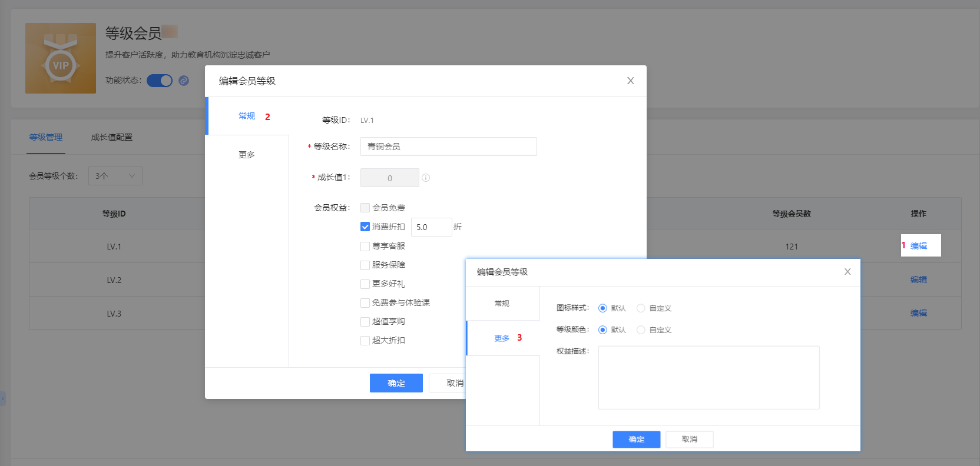Screen dimensions: 980x466
Task: Enable the 尊享客服 checkbox
Action: point(365,246)
